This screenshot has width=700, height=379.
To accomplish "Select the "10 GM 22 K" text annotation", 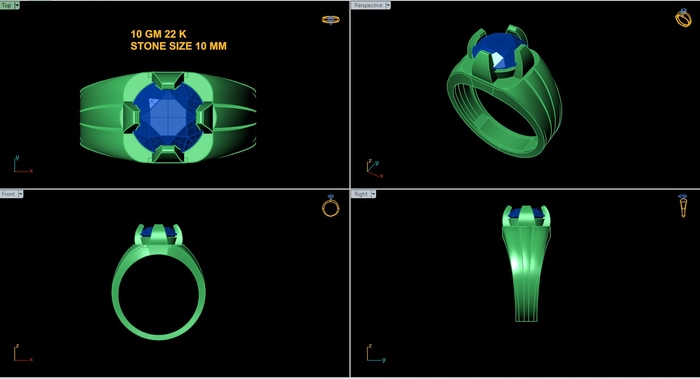I will pyautogui.click(x=158, y=34).
